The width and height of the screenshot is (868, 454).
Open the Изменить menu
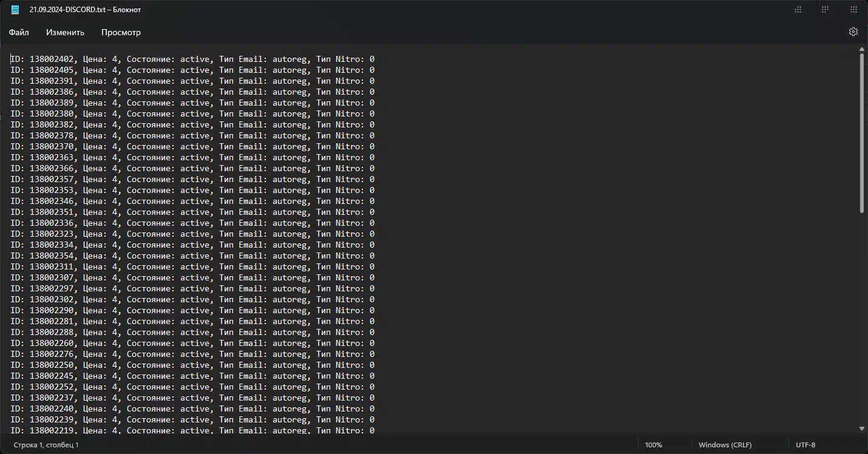(65, 32)
